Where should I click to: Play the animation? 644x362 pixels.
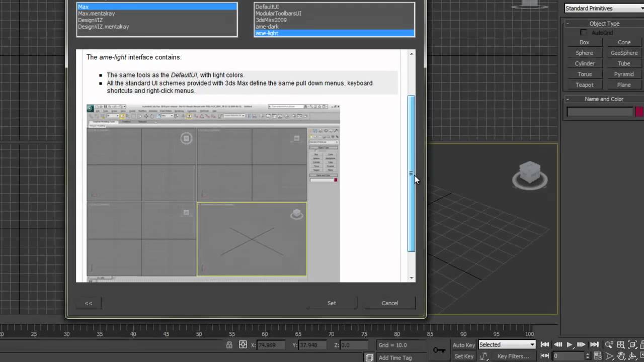[x=570, y=344]
